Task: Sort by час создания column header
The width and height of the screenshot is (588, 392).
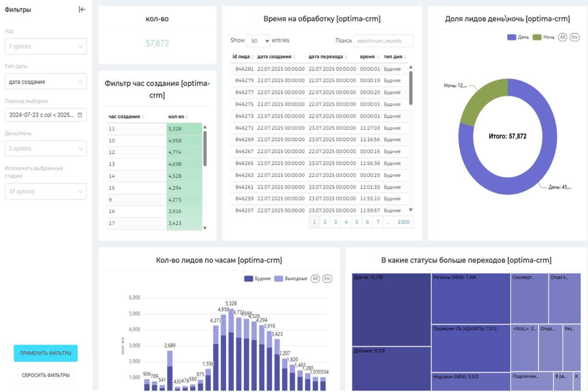Action: click(x=124, y=117)
